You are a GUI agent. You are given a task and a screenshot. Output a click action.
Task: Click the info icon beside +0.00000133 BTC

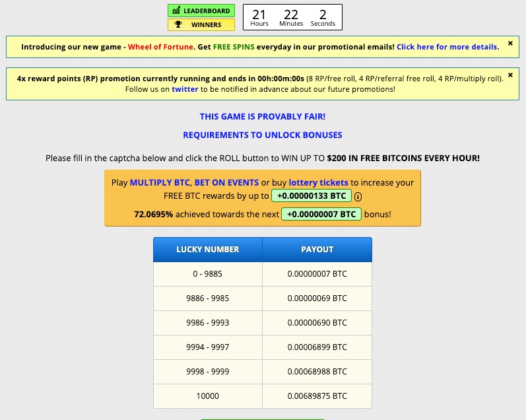click(358, 196)
